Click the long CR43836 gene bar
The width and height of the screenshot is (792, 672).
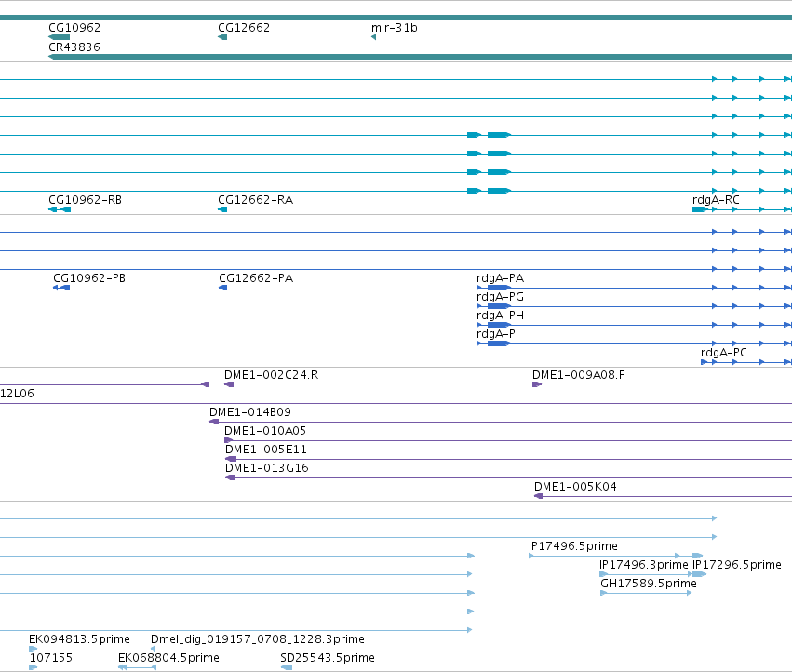pyautogui.click(x=421, y=57)
